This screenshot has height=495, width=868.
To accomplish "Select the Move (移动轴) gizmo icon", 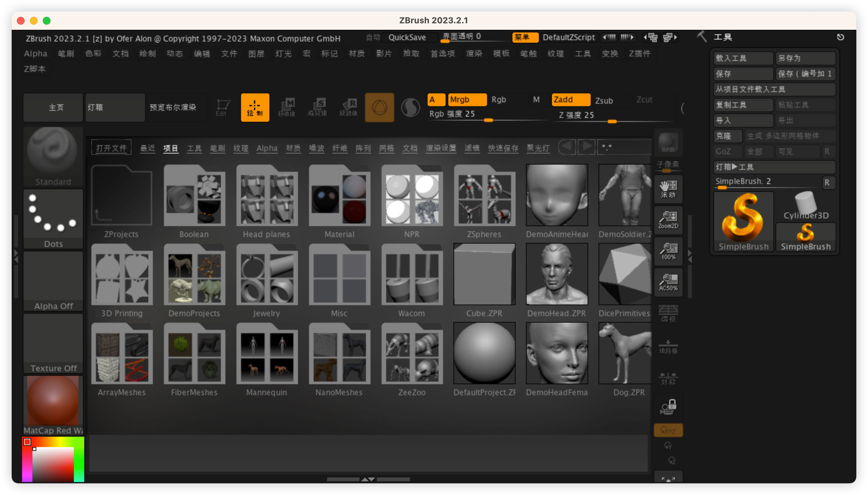I will click(286, 108).
